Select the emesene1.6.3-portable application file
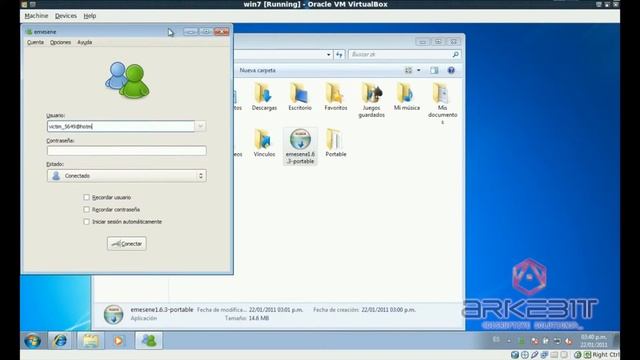This screenshot has width=640, height=360. point(300,146)
